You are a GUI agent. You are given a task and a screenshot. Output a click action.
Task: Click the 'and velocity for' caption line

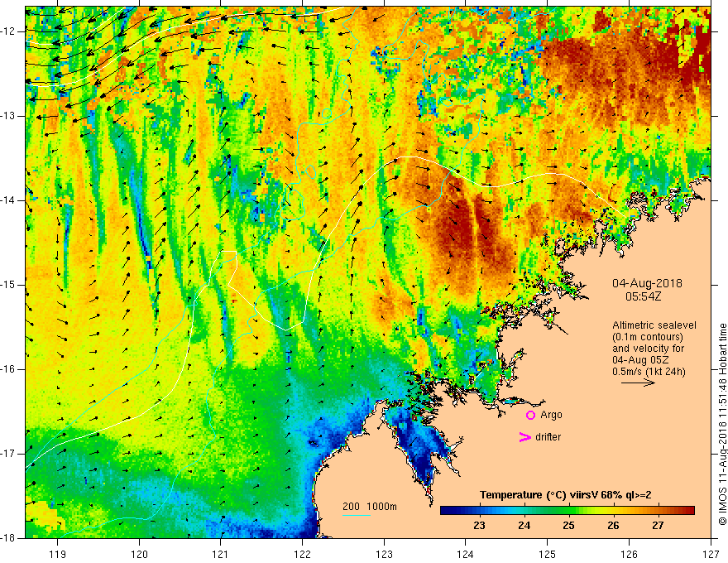tap(648, 348)
